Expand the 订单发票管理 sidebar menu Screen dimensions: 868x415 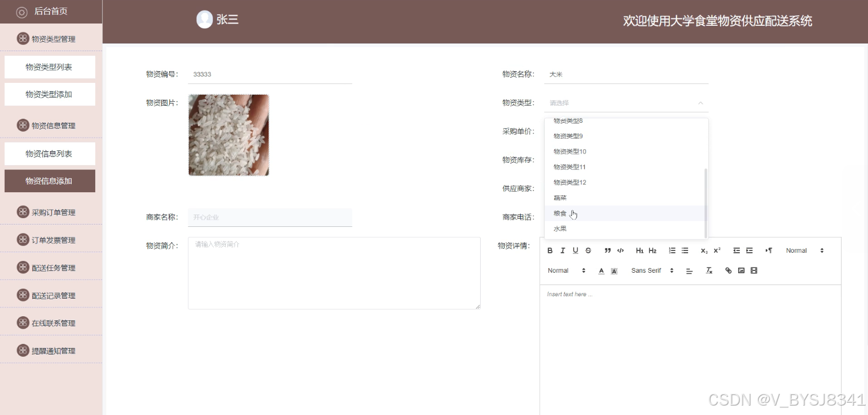51,240
